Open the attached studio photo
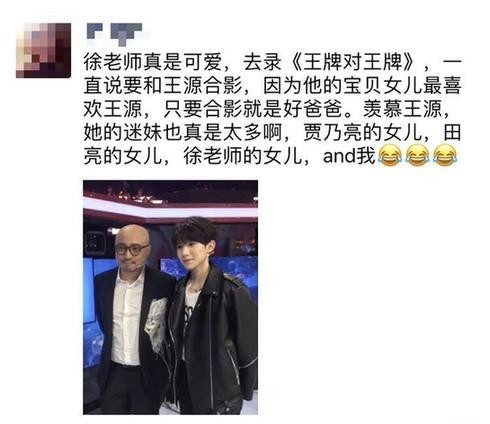The width and height of the screenshot is (490, 424). pos(170,297)
